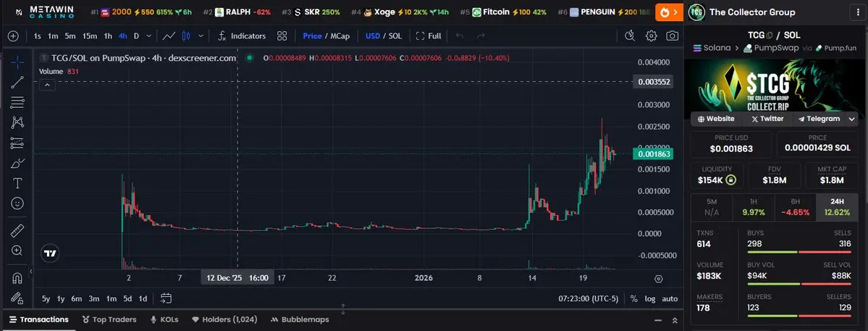Viewport: 868px width, 331px height.
Task: Open the Indicators menu
Action: (242, 36)
